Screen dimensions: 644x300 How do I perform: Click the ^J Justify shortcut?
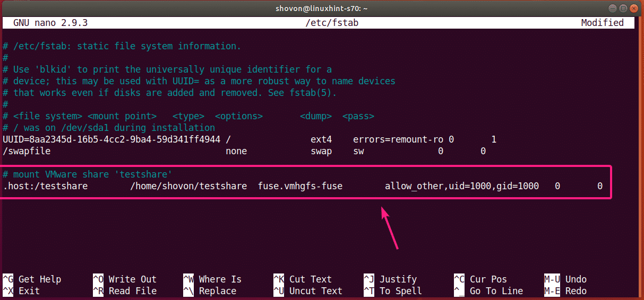click(x=390, y=279)
